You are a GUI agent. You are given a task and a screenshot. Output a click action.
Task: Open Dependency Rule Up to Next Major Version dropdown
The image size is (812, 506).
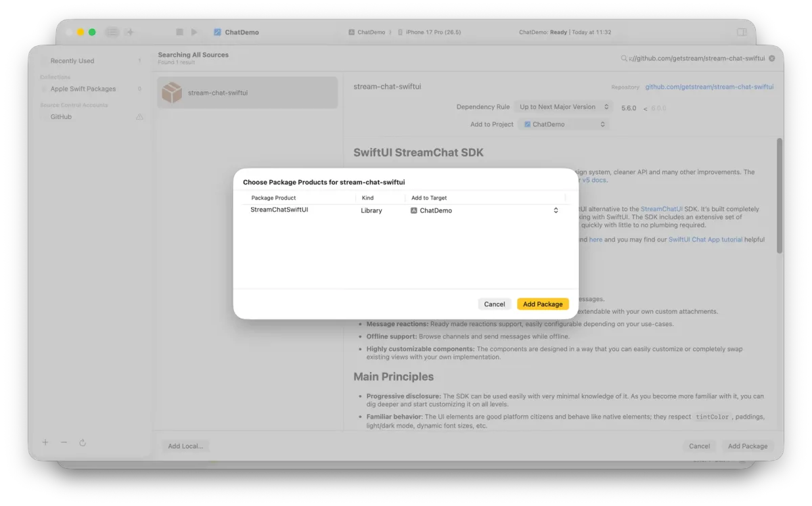[x=562, y=107]
